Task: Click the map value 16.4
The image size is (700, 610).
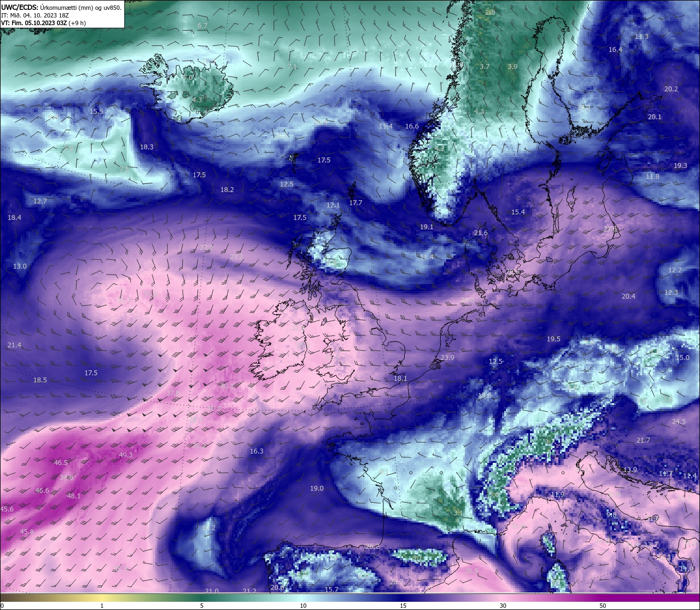Action: coord(615,50)
